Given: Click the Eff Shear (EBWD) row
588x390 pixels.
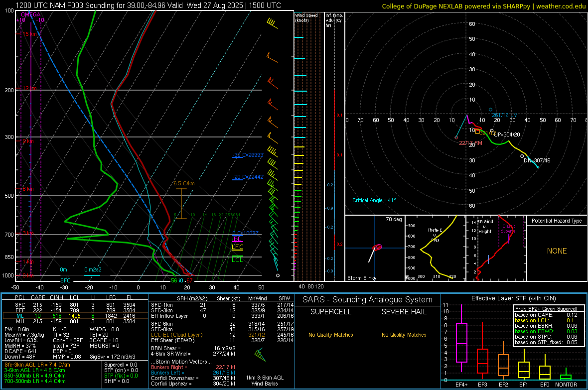Looking at the screenshot, I should tap(222, 341).
